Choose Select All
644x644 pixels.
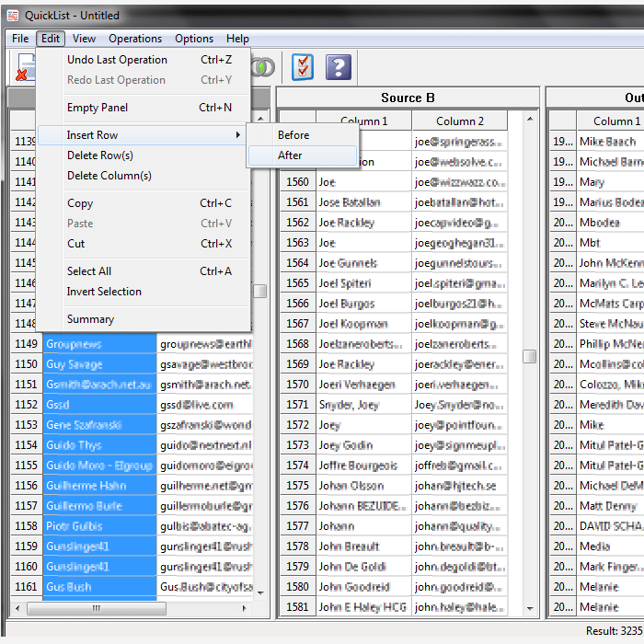[x=144, y=271]
